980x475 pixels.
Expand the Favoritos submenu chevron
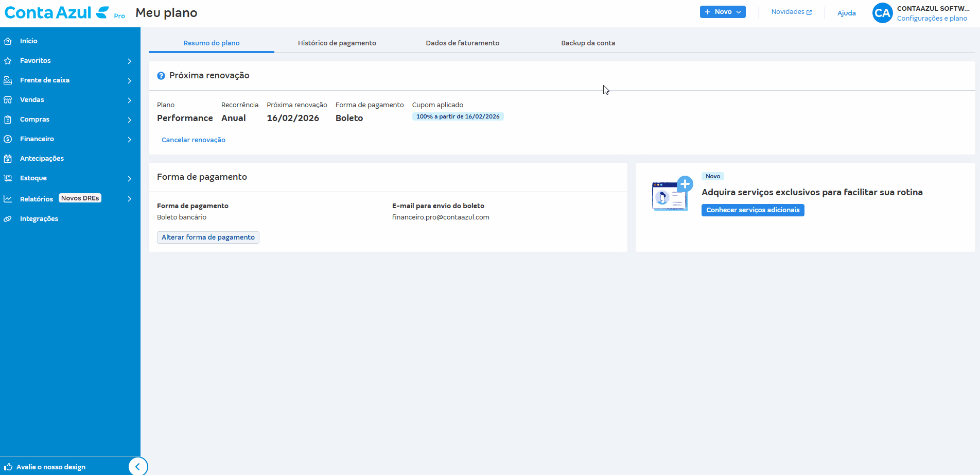point(130,61)
